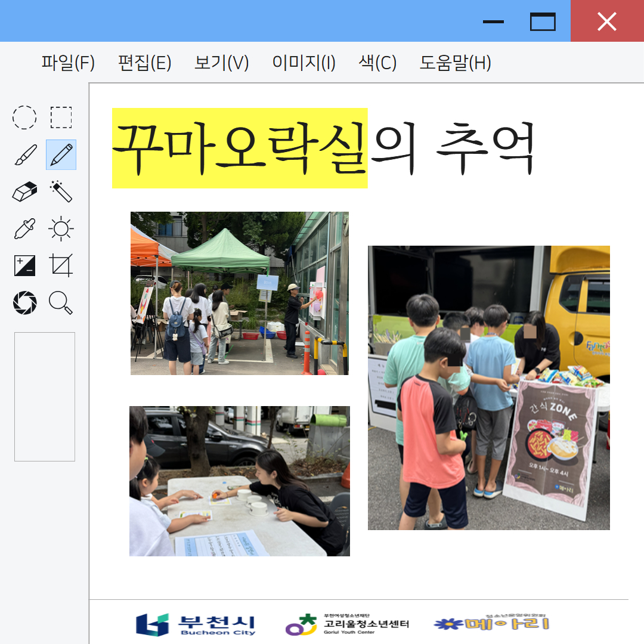Open the 색(C) menu
The width and height of the screenshot is (644, 644).
click(377, 63)
